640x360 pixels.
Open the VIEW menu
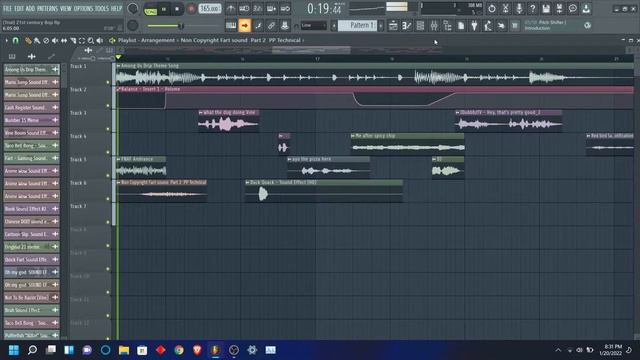(66, 8)
